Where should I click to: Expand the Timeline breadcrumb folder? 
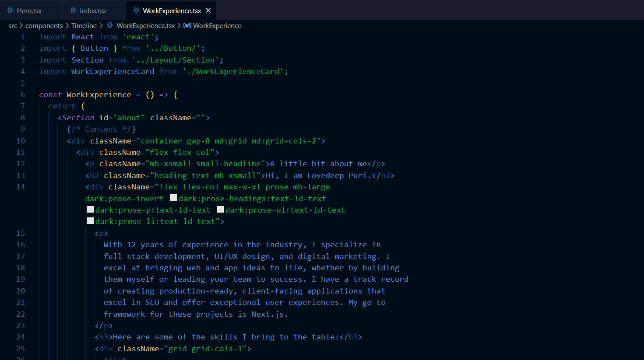pos(84,26)
